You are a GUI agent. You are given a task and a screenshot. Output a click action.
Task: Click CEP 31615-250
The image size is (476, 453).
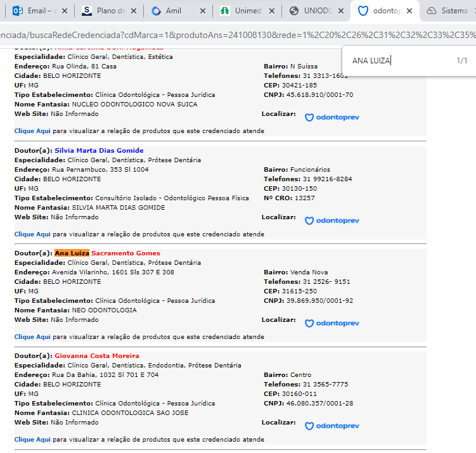pos(299,291)
